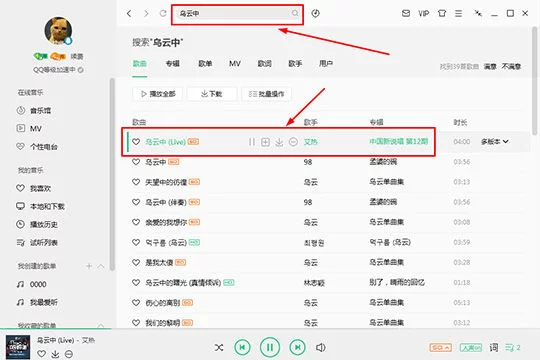The height and width of the screenshot is (360, 540).
Task: Click 播放全部 button
Action: pyautogui.click(x=158, y=94)
